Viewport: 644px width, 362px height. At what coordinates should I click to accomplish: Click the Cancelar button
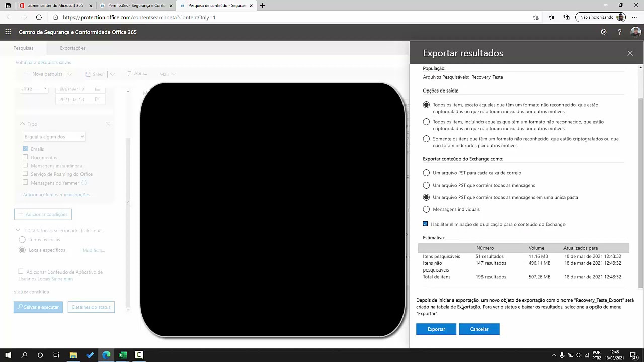tap(479, 329)
